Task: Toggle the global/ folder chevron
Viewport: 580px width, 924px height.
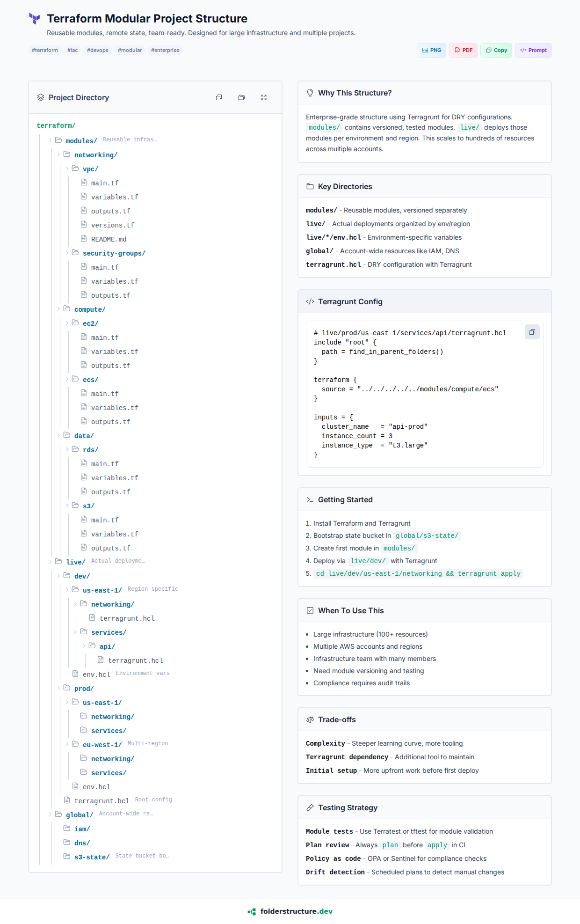Action: [x=50, y=814]
